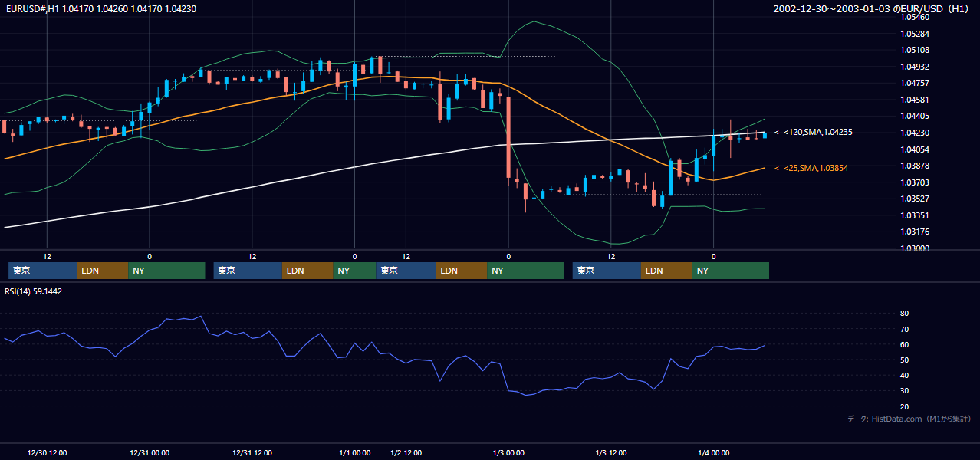Click price axis label 1.04054
This screenshot has width=980, height=460.
tap(915, 149)
